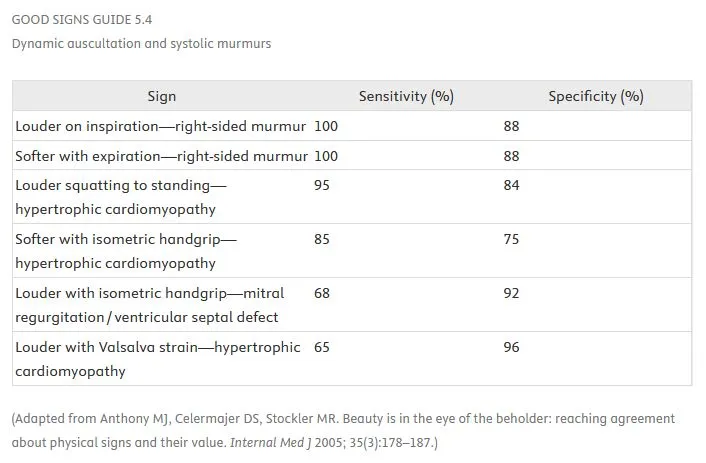Click the Louder squatting to standing sign
This screenshot has width=706, height=463.
121,197
